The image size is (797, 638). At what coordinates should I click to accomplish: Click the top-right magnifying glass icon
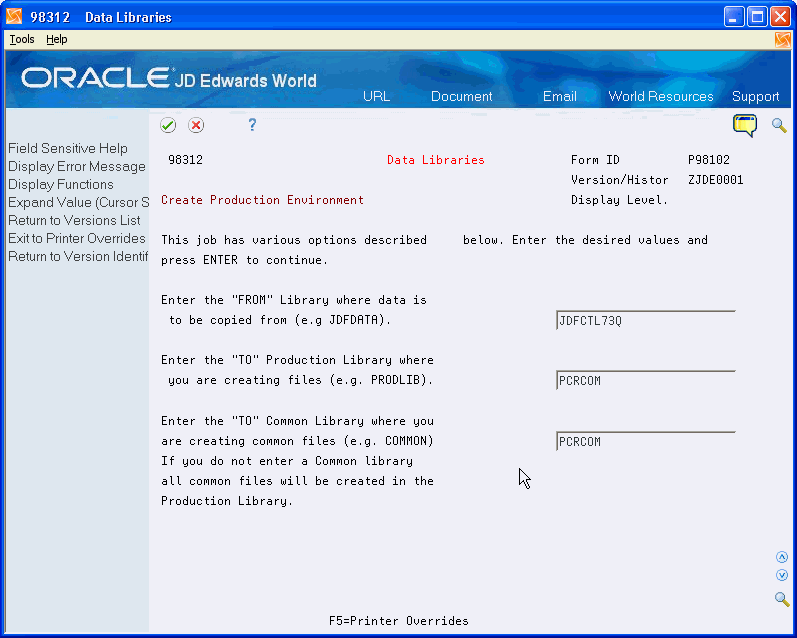click(779, 125)
